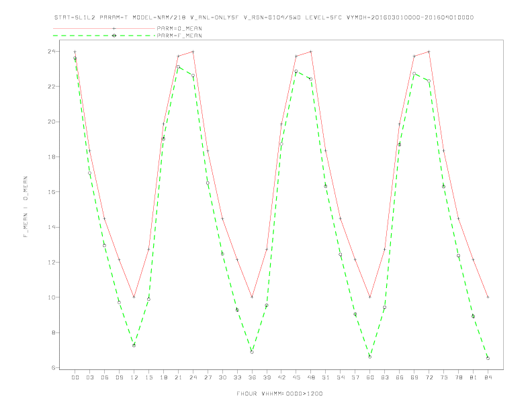Click x-axis tick label 78
Viewport: 532px width, 411px height.
coord(458,377)
